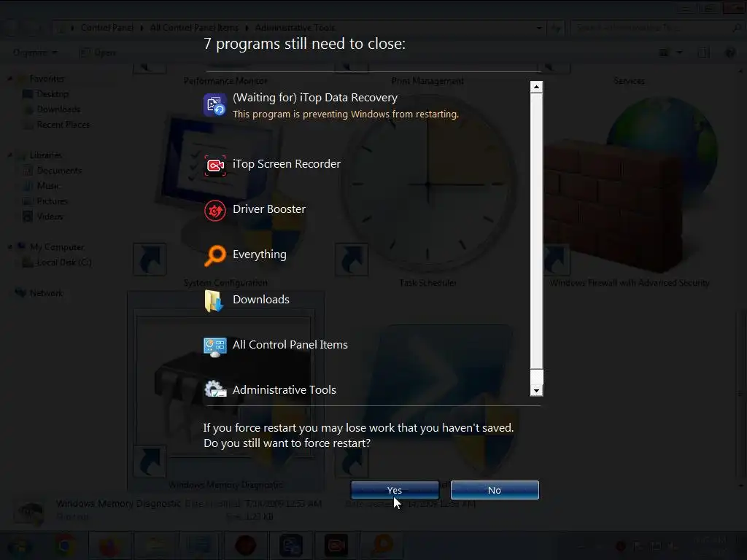Click the iTop Data Recovery program icon
Screen dimensions: 747x560
point(215,105)
